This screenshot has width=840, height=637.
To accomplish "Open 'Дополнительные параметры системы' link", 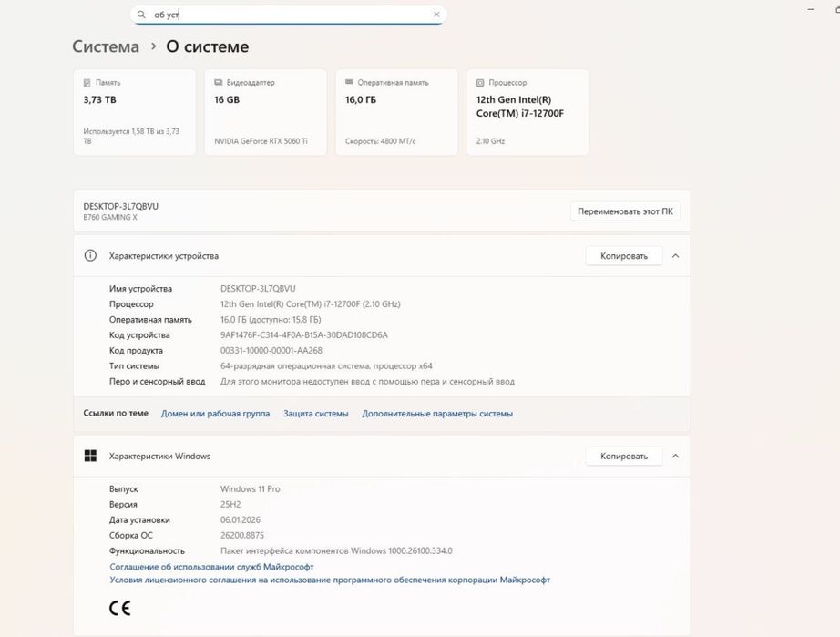I will 437,414.
